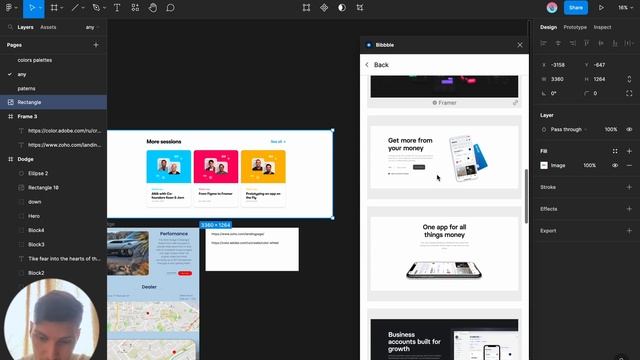Open the 16% zoom dropdown

point(625,8)
